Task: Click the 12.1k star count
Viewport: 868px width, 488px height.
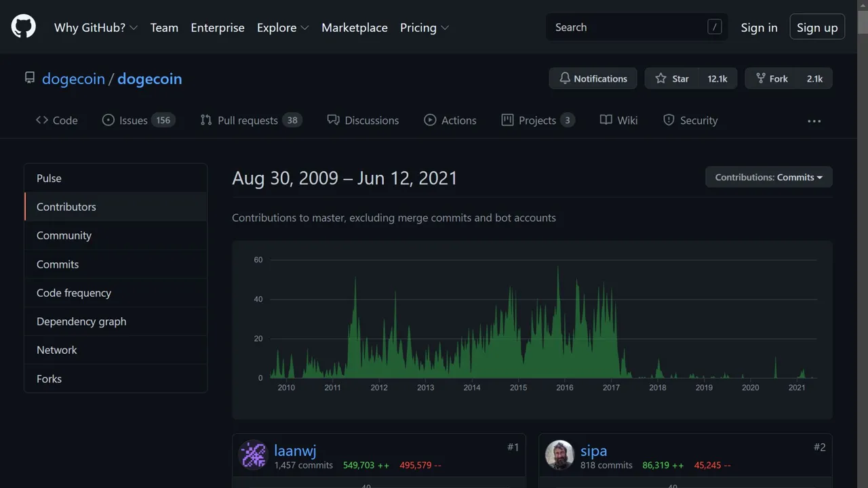Action: coord(717,79)
